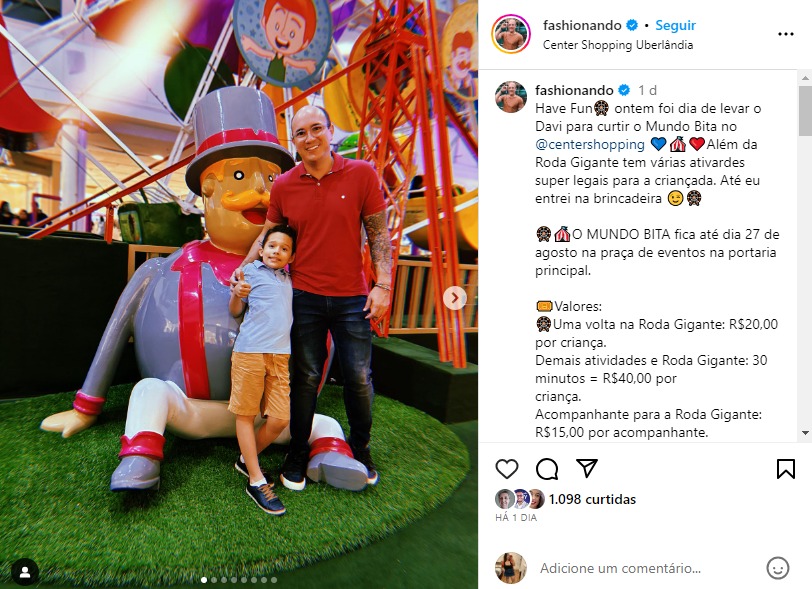Share post using paper plane icon
The height and width of the screenshot is (589, 812).
tap(587, 468)
